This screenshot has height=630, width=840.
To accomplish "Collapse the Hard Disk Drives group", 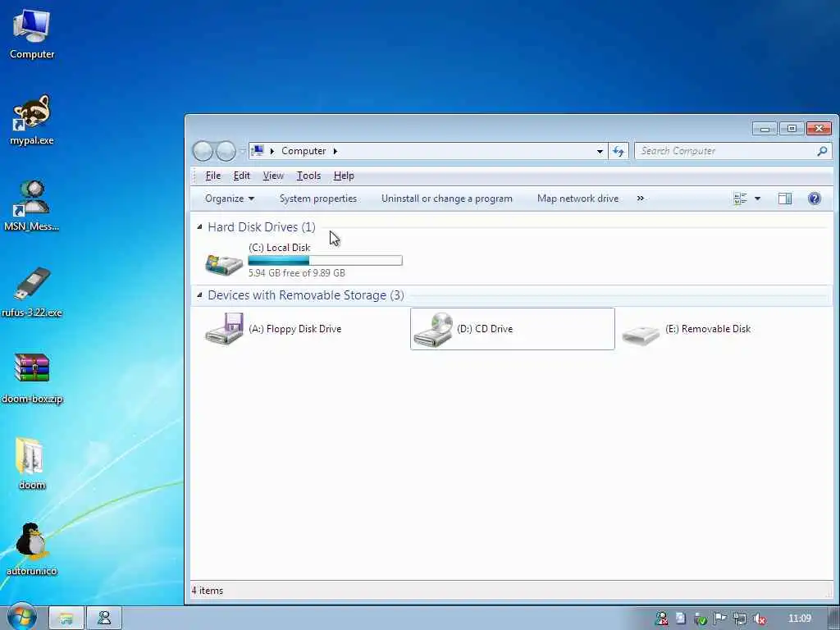I will [x=200, y=226].
